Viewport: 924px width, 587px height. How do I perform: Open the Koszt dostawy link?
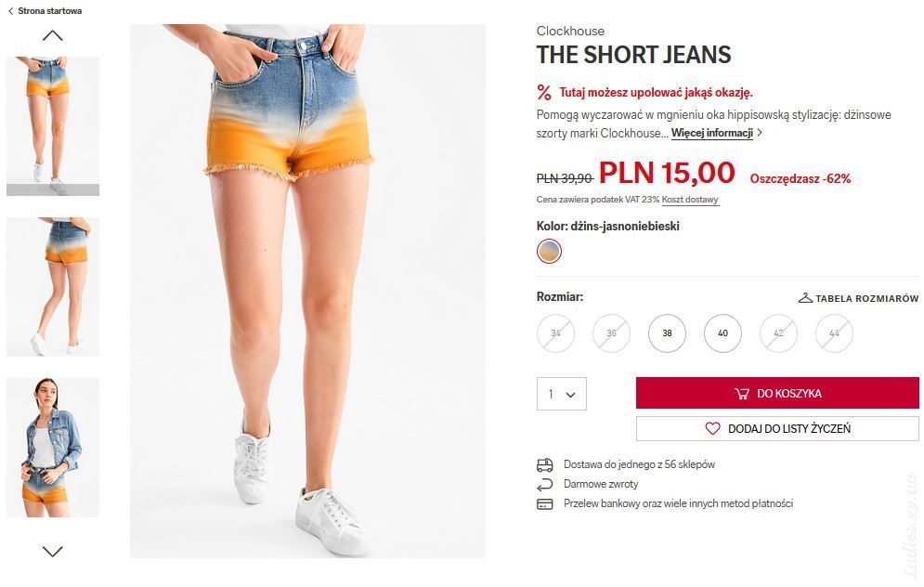coord(690,200)
